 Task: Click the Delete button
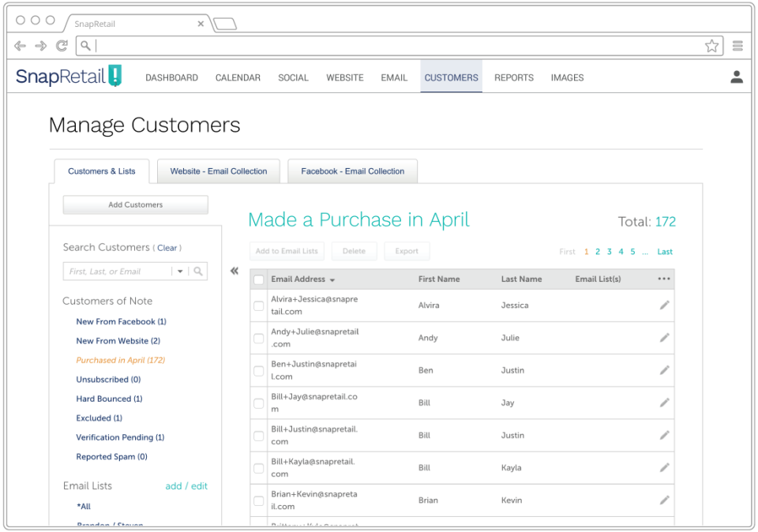pos(354,251)
